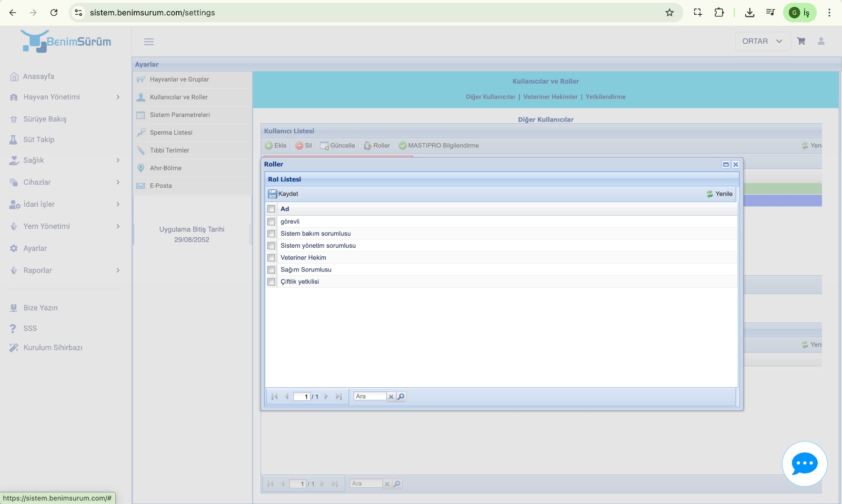The image size is (842, 504).
Task: Select Sperma Listesi in settings menu
Action: pyautogui.click(x=171, y=133)
